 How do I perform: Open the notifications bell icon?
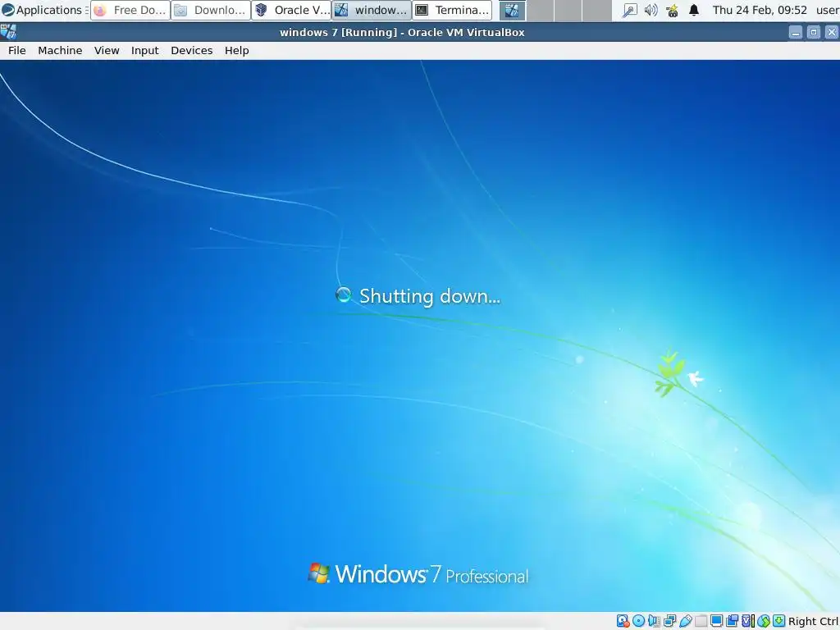pyautogui.click(x=694, y=10)
